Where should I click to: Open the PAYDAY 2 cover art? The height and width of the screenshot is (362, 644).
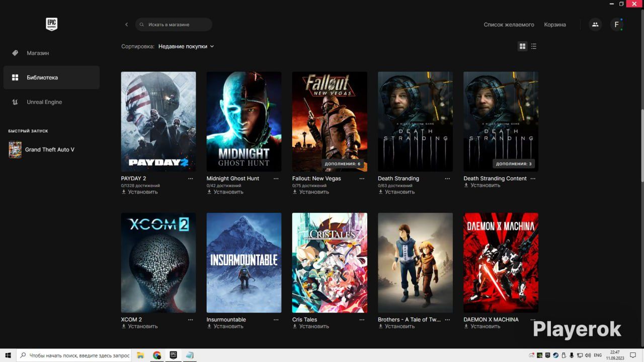(x=158, y=121)
